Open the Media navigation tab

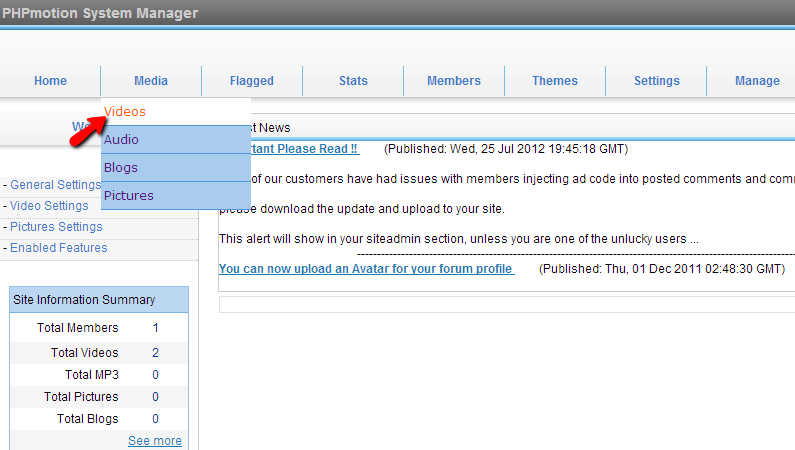(x=151, y=81)
